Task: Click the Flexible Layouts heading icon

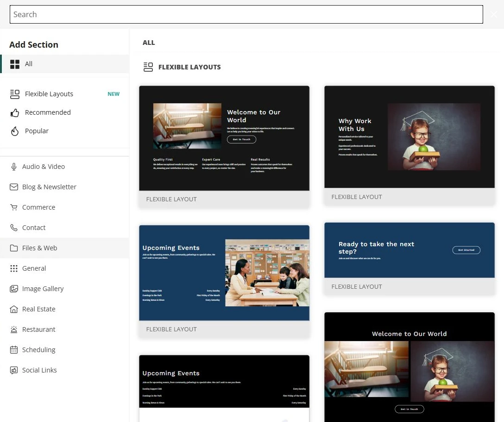Action: (148, 67)
